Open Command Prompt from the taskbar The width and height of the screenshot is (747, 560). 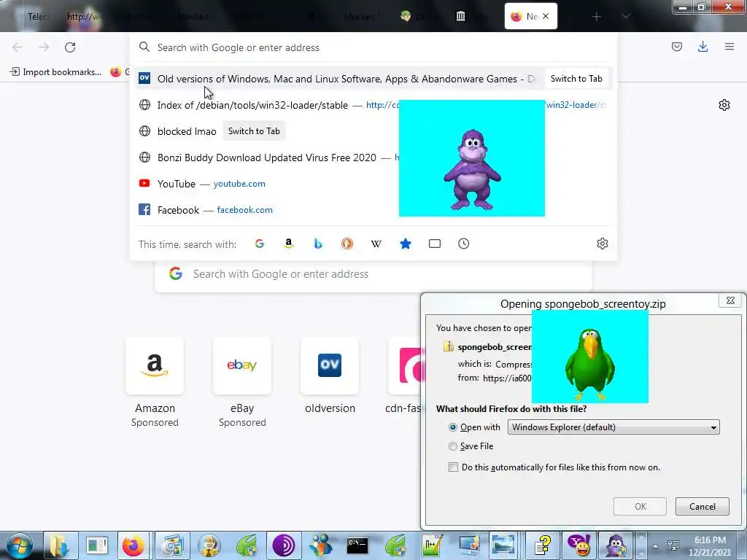[x=357, y=545]
